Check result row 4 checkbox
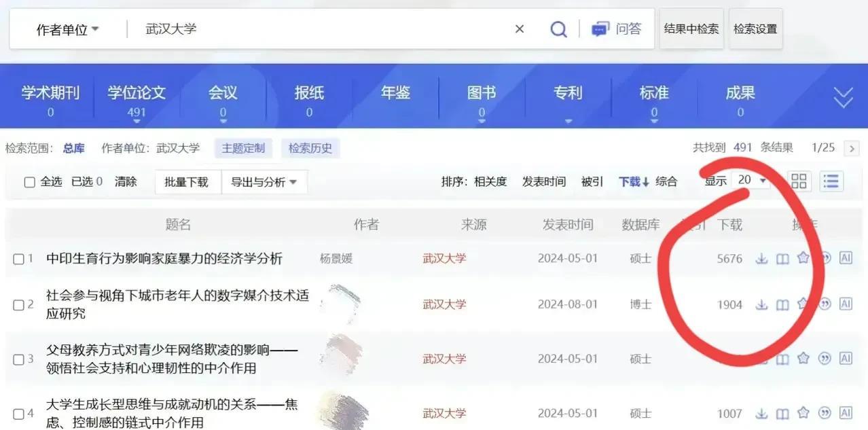This screenshot has width=868, height=430. coord(18,414)
